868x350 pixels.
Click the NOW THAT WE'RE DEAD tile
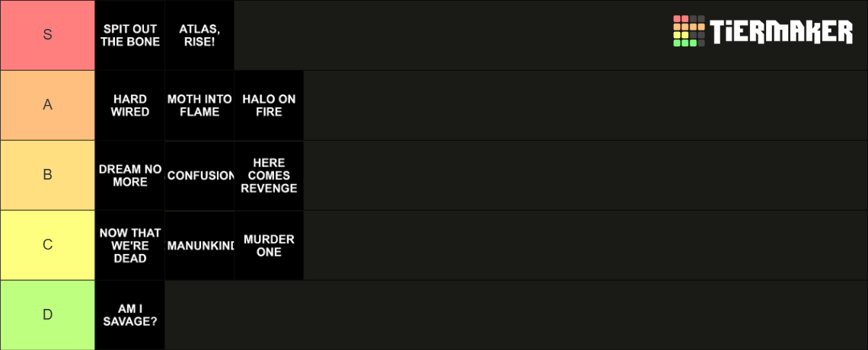pyautogui.click(x=130, y=246)
